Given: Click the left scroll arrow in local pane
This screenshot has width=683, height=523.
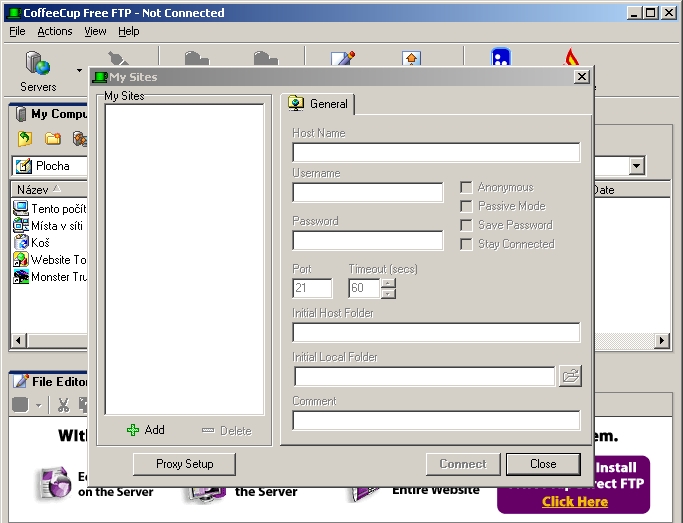Looking at the screenshot, I should pos(18,340).
